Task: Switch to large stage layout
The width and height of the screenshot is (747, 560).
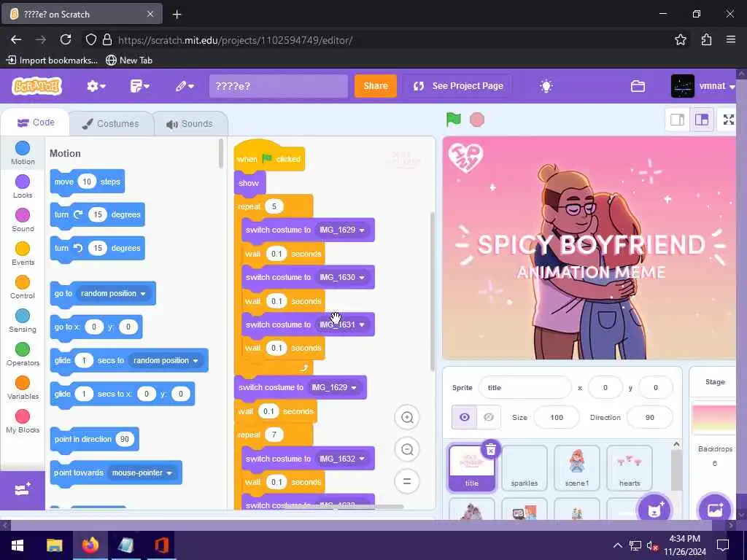Action: 701,120
